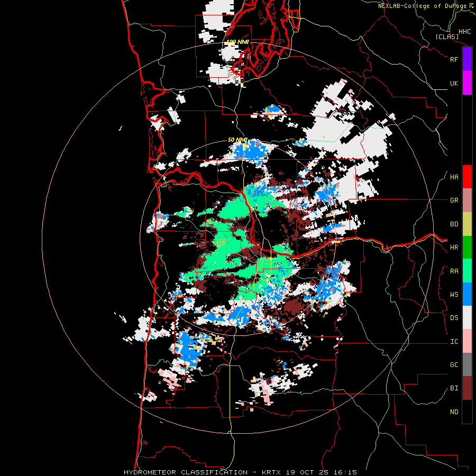Click the RF legend label

click(x=454, y=59)
